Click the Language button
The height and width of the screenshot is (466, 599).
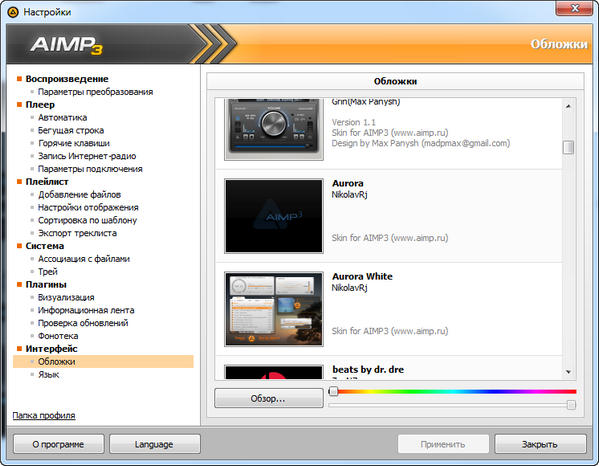(154, 444)
